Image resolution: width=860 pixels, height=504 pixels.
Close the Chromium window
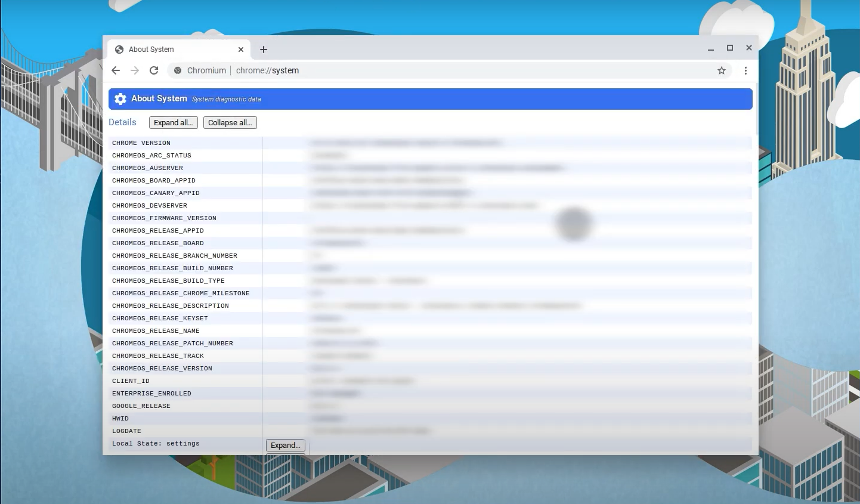coord(749,48)
